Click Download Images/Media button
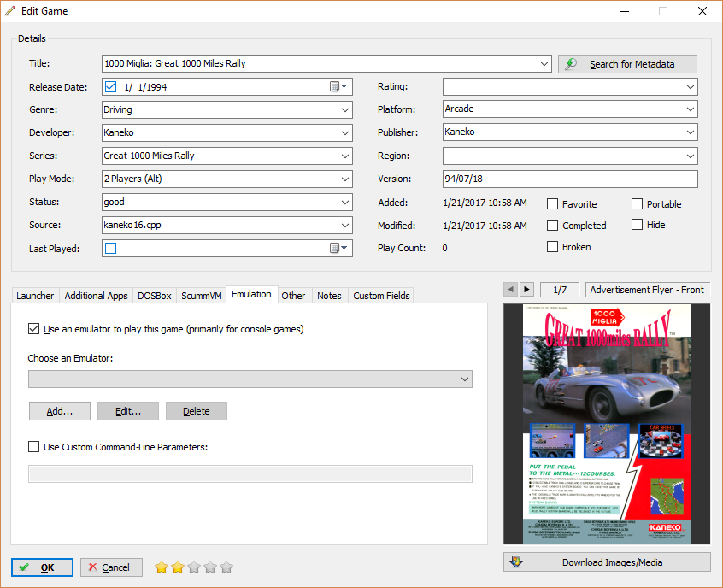This screenshot has width=723, height=588. tap(607, 562)
